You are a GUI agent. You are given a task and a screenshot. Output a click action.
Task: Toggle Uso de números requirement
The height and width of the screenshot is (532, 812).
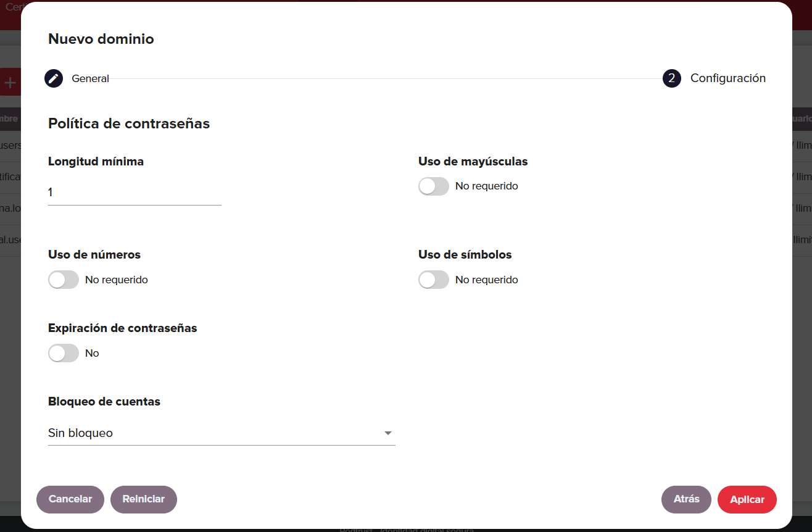tap(64, 280)
